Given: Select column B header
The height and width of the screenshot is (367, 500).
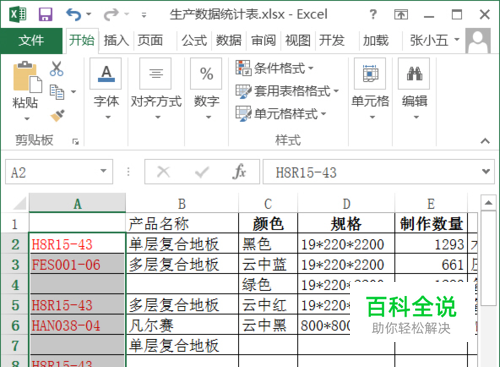Looking at the screenshot, I should click(182, 203).
